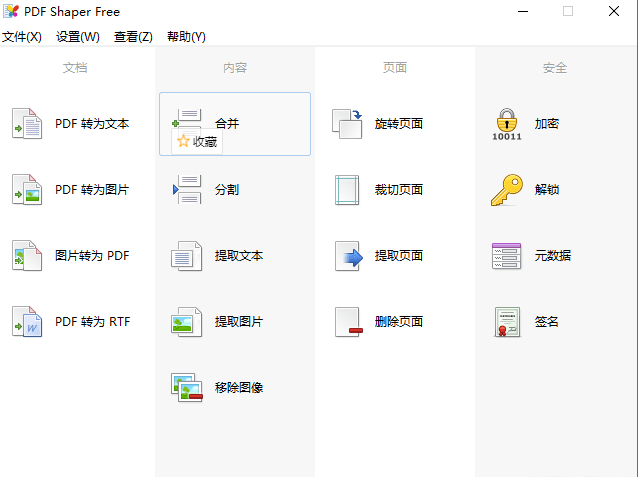Click the 图片转为 PDF icon
This screenshot has width=638, height=477.
pyautogui.click(x=27, y=255)
